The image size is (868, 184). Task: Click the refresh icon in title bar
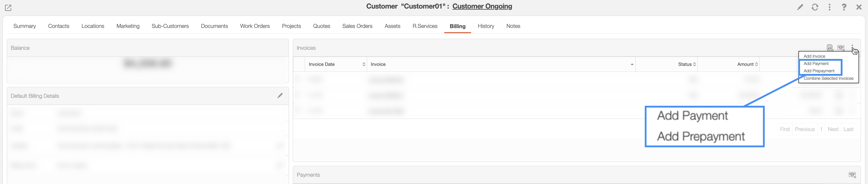(x=815, y=7)
